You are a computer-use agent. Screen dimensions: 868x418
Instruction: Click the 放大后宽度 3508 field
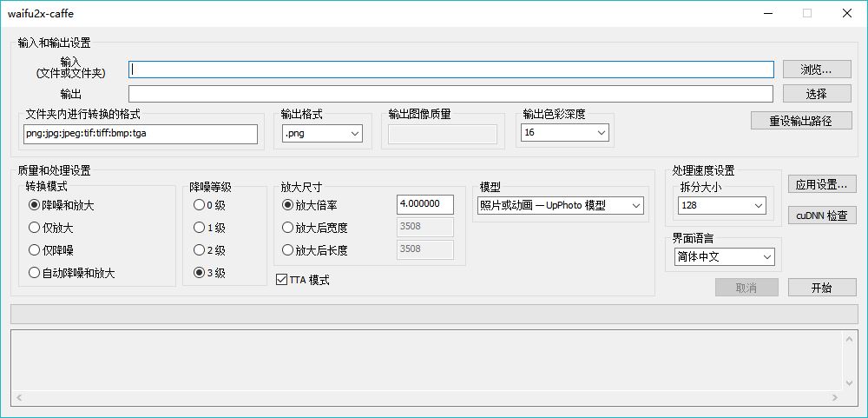click(x=425, y=227)
